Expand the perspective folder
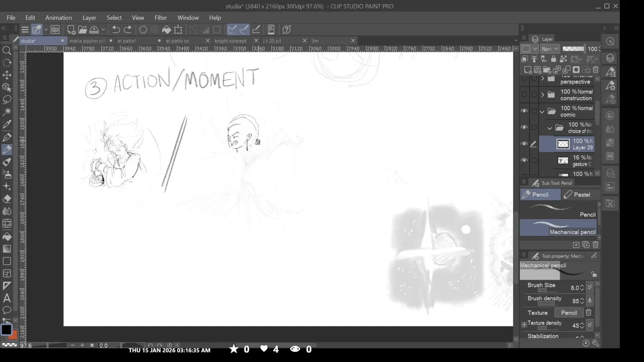 click(x=542, y=79)
